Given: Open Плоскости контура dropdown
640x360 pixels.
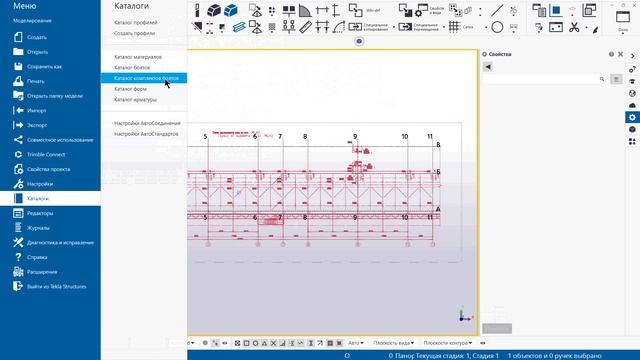Looking at the screenshot, I should click(x=448, y=343).
